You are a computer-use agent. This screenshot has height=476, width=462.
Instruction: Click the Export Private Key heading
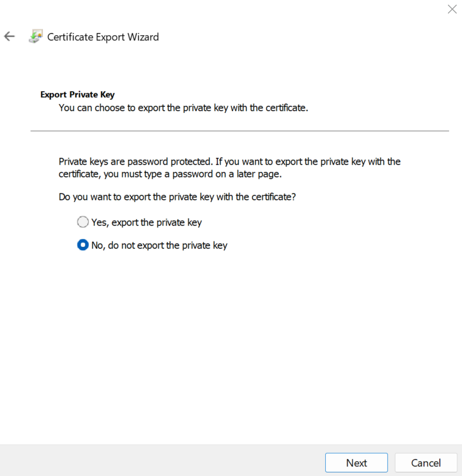point(77,95)
